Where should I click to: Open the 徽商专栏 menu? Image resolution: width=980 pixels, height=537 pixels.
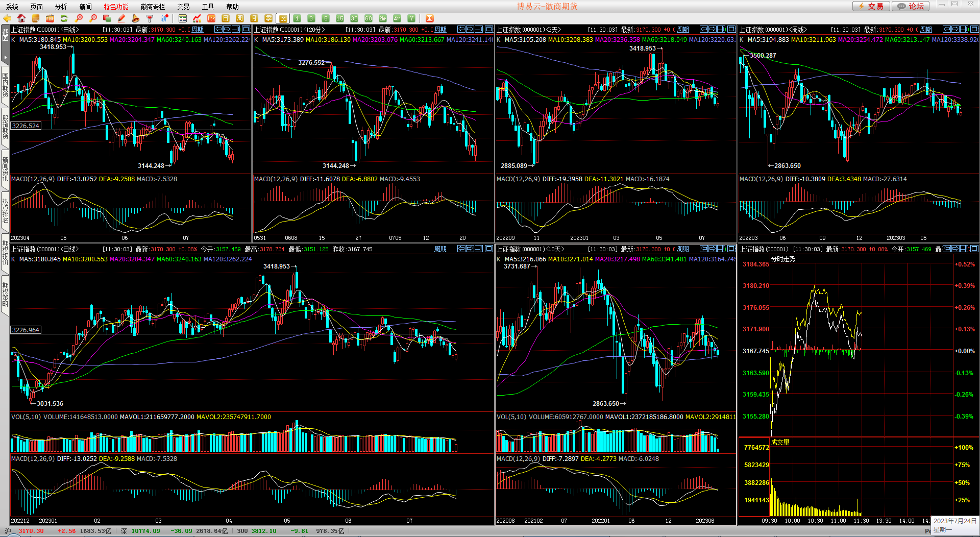[x=153, y=7]
